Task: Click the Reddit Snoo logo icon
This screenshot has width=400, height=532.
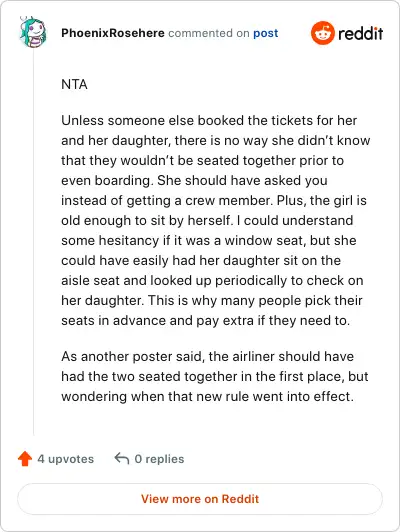Action: coord(323,33)
